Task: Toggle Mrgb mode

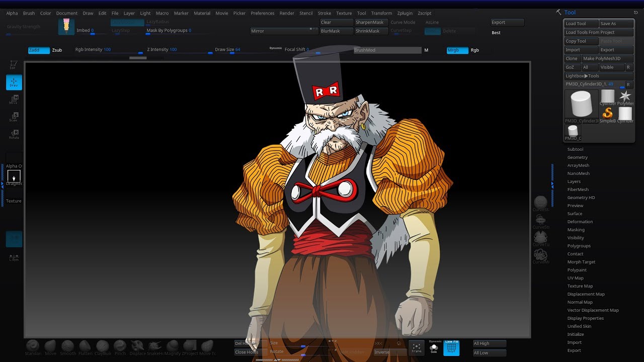Action: point(457,50)
